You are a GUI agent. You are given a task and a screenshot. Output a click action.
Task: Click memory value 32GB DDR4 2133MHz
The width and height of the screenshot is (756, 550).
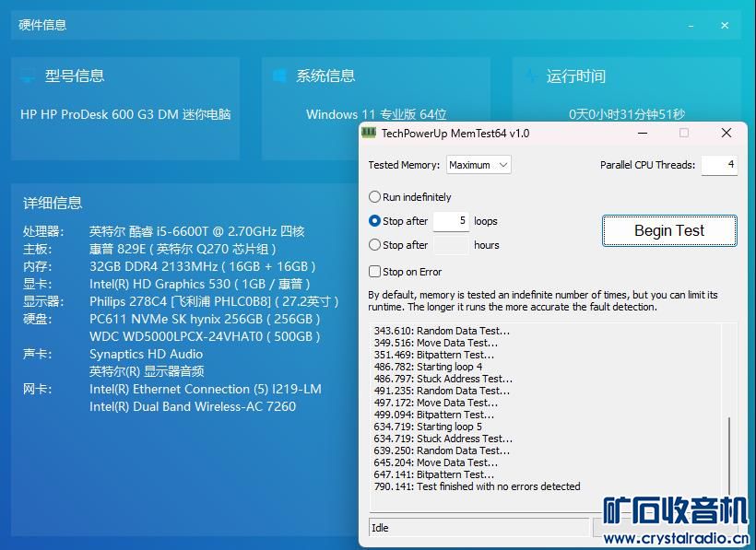point(203,267)
